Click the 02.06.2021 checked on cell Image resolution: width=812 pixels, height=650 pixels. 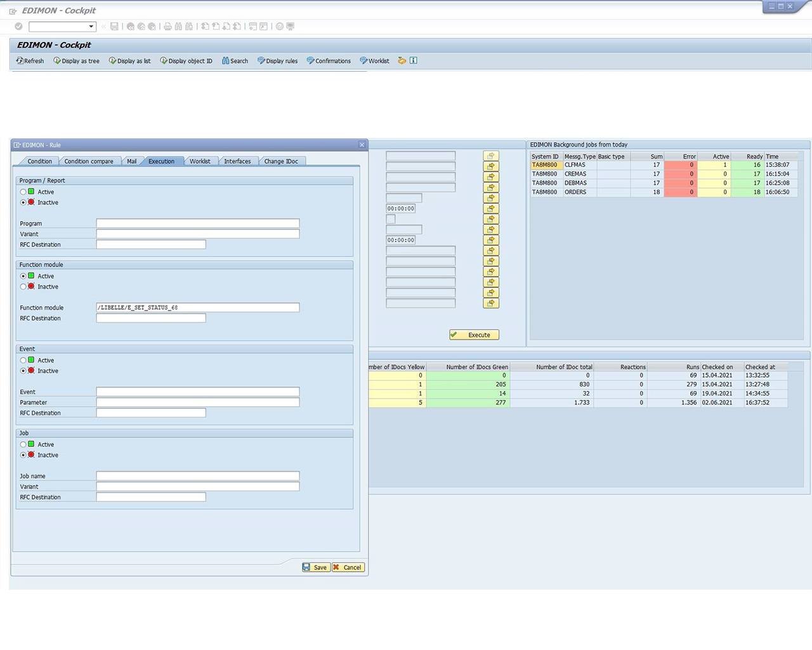(x=722, y=402)
